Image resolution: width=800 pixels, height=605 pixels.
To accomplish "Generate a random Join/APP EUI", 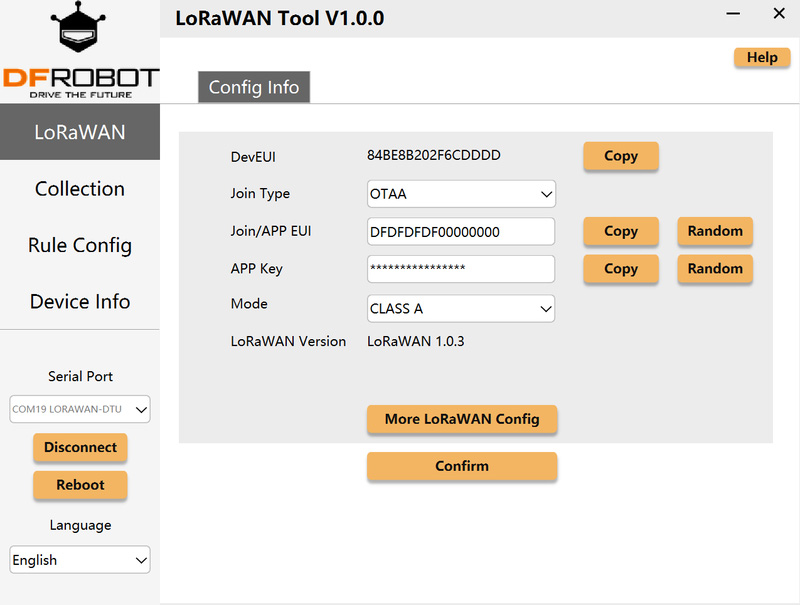I will tap(714, 231).
